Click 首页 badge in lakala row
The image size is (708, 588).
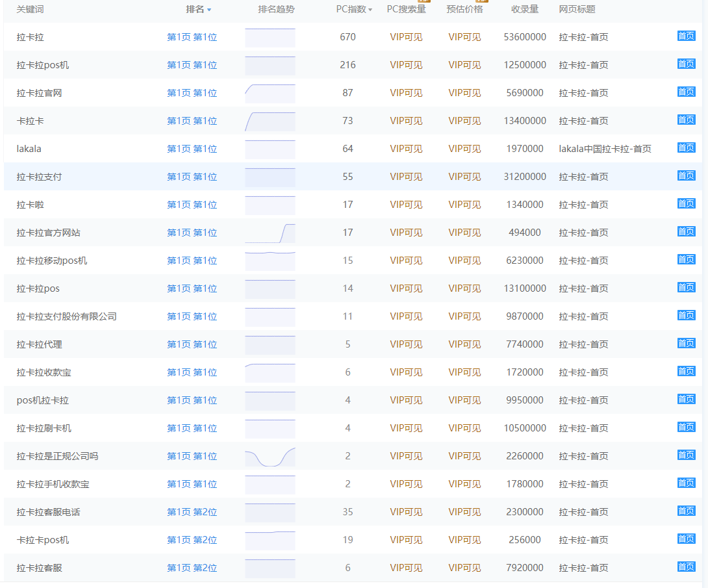686,148
